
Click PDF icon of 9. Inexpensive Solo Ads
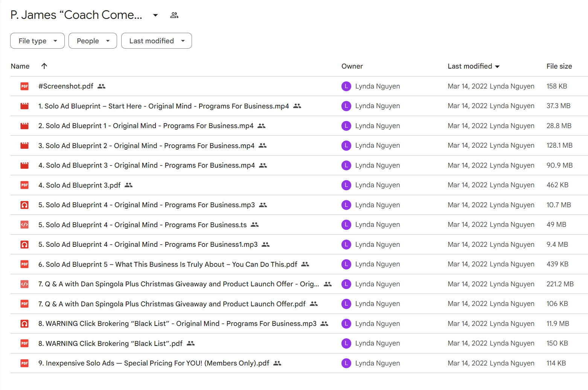[24, 363]
